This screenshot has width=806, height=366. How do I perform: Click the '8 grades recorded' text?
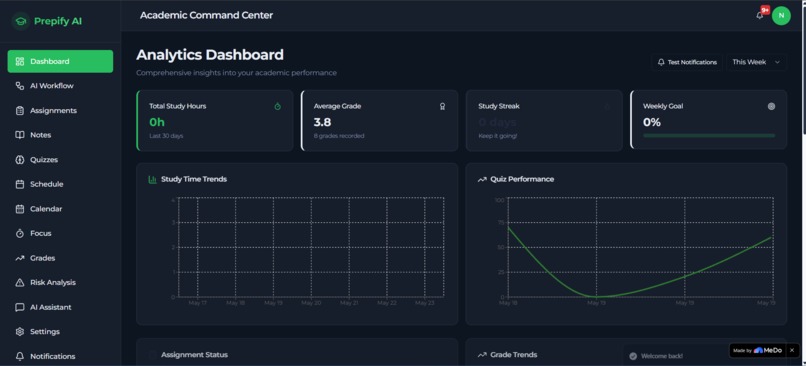339,136
